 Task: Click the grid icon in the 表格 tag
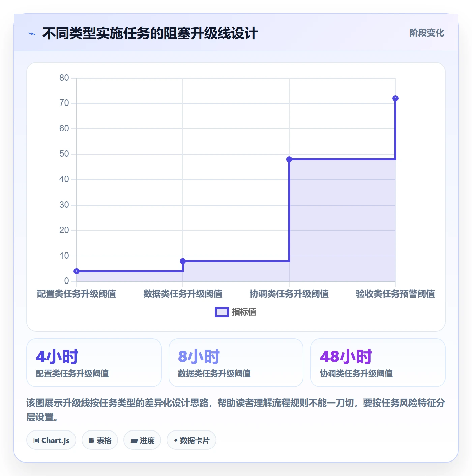(x=91, y=441)
